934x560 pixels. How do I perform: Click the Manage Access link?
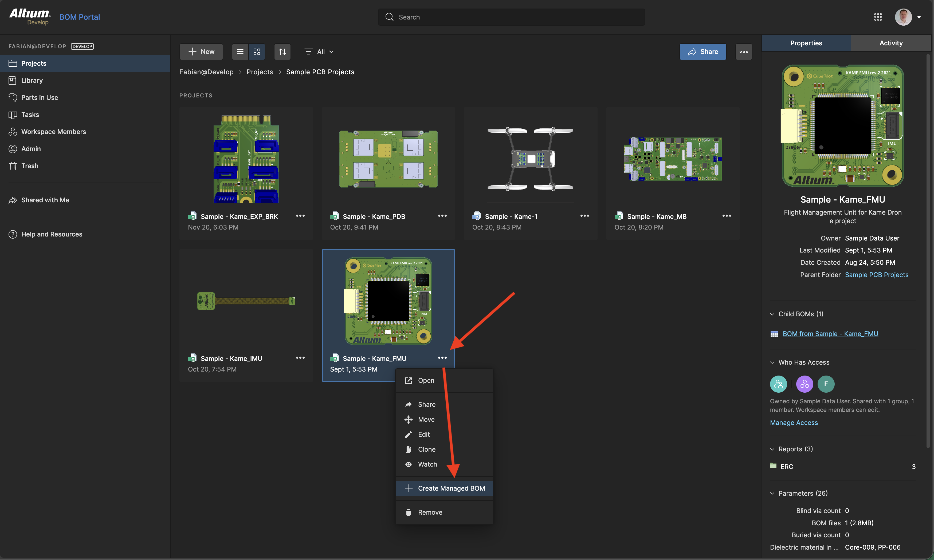794,422
